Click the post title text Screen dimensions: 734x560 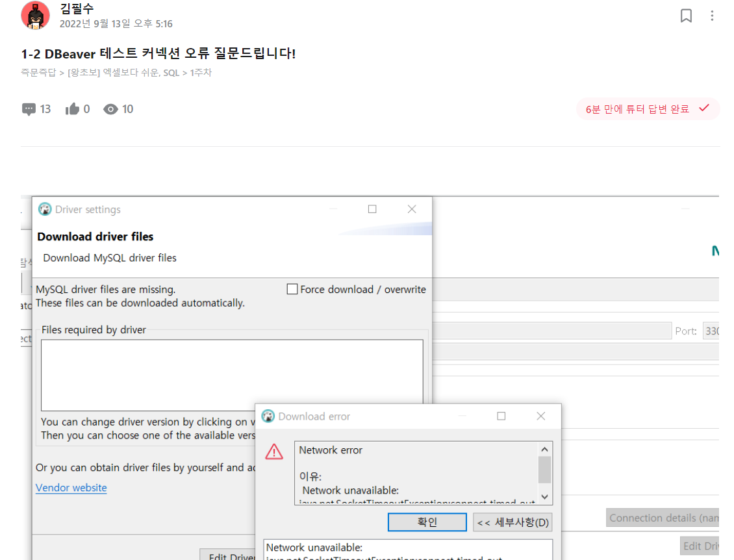tap(158, 53)
